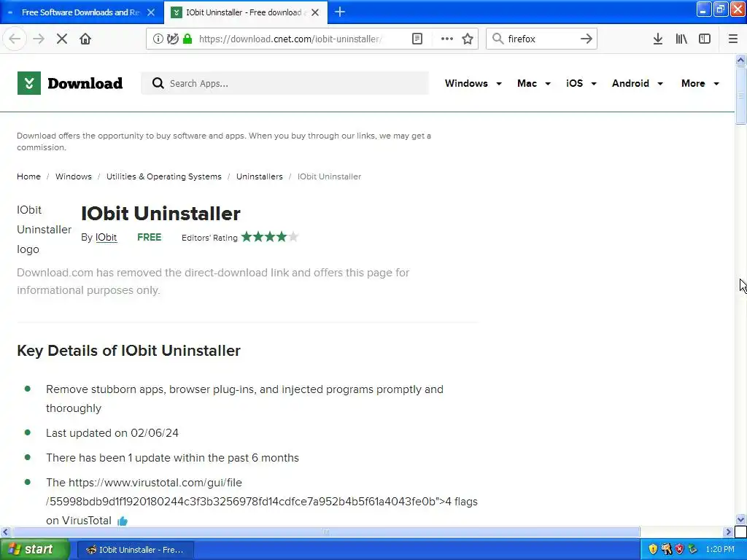The width and height of the screenshot is (747, 560).
Task: Click the search go arrow
Action: tap(586, 39)
